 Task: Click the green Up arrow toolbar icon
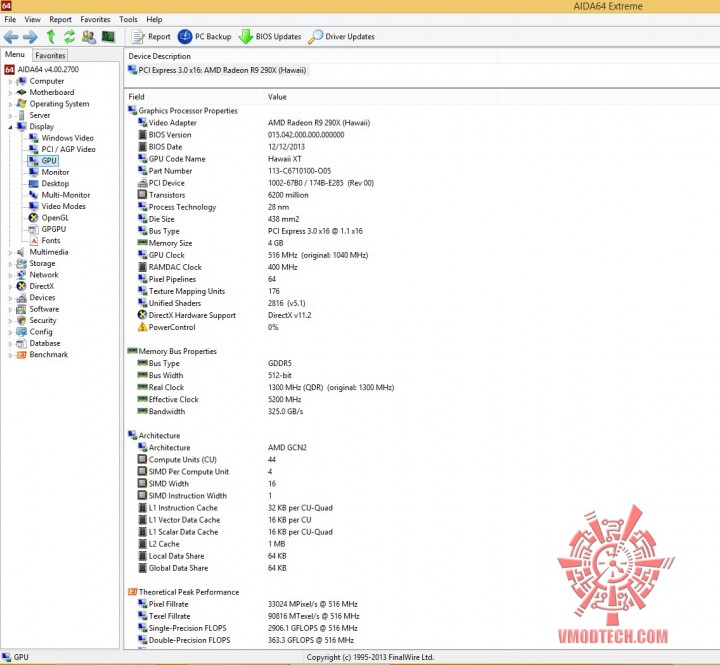point(51,36)
